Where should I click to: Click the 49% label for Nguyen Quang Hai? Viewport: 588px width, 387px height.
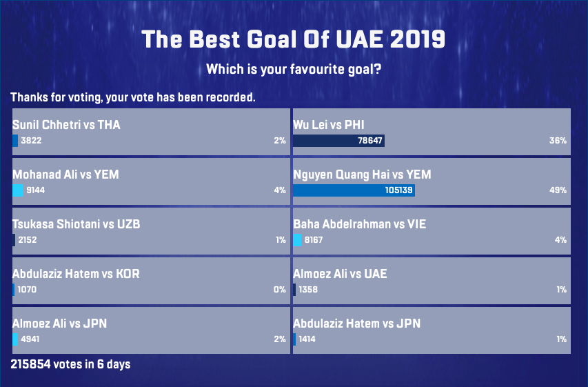558,190
